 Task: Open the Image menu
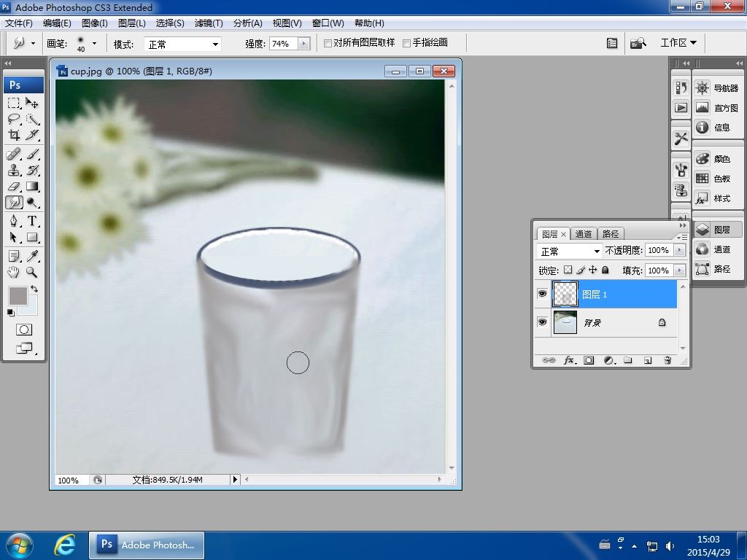(x=94, y=23)
